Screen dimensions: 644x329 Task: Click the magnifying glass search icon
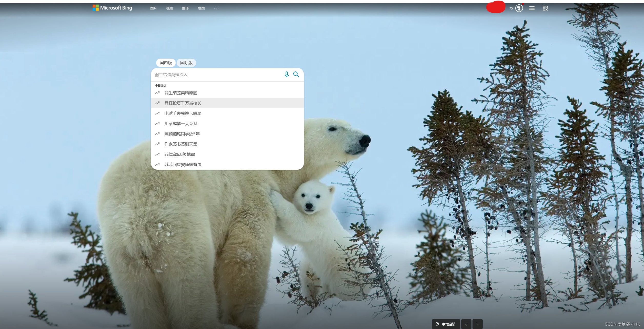296,74
